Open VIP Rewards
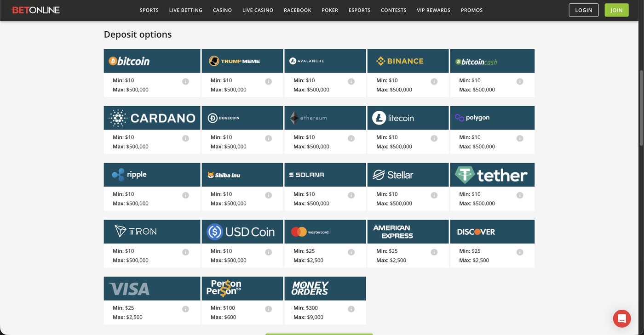 434,10
